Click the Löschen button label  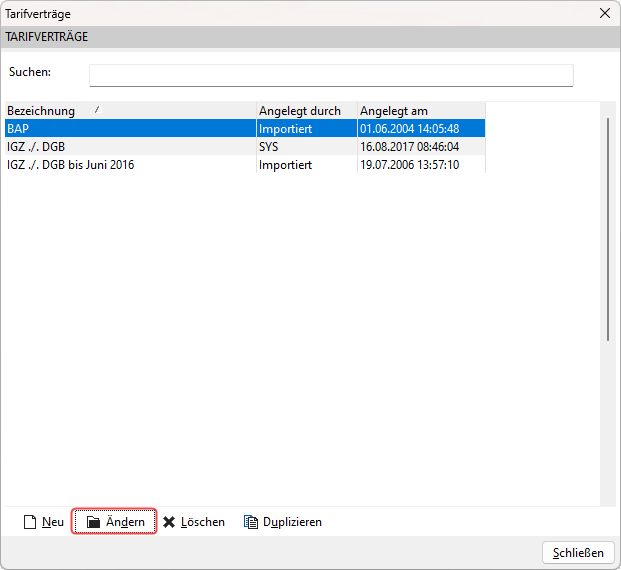pyautogui.click(x=203, y=522)
